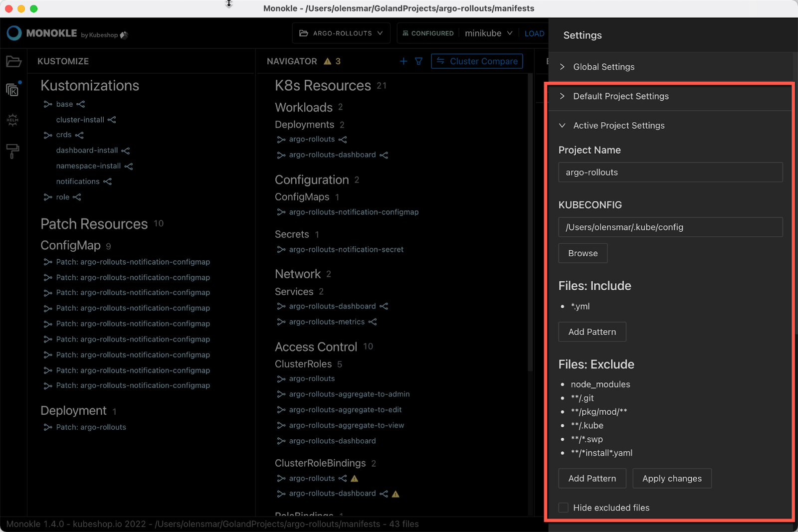
Task: Open the Templates paint-roller sidebar icon
Action: pos(13,151)
